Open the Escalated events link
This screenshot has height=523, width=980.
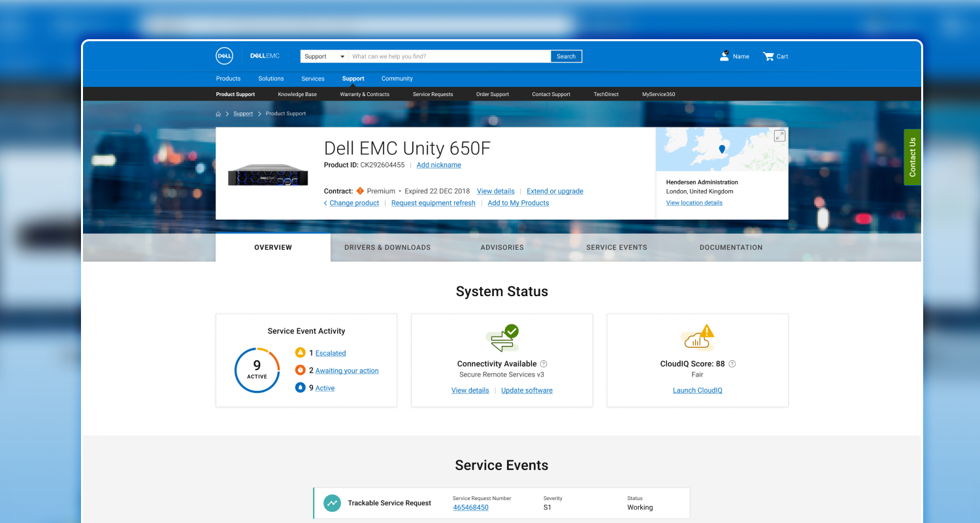point(331,353)
